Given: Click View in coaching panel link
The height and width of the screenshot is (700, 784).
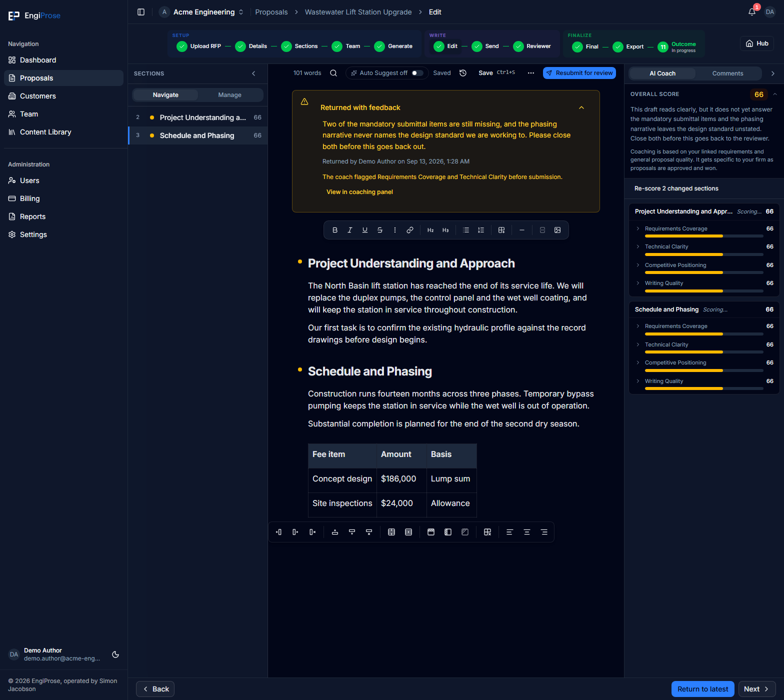Looking at the screenshot, I should pyautogui.click(x=359, y=192).
